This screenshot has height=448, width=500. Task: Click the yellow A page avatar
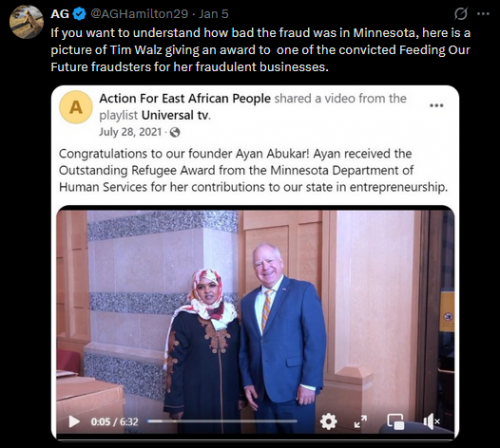76,107
